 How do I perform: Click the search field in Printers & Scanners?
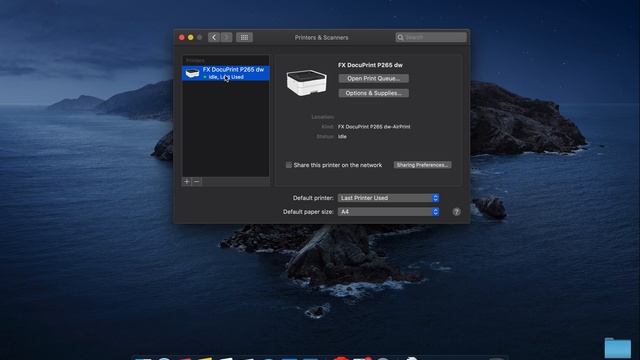pyautogui.click(x=431, y=37)
